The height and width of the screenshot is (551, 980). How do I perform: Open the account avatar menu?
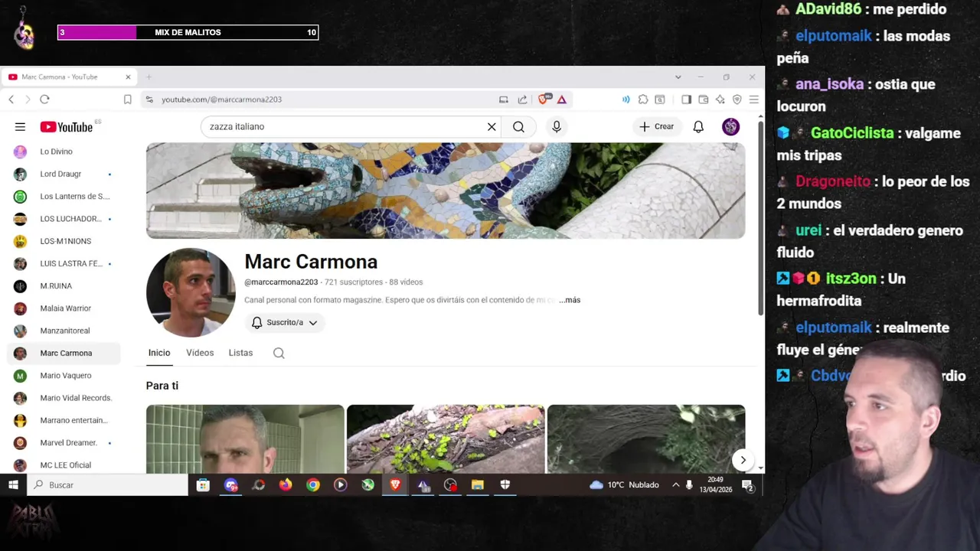(730, 127)
